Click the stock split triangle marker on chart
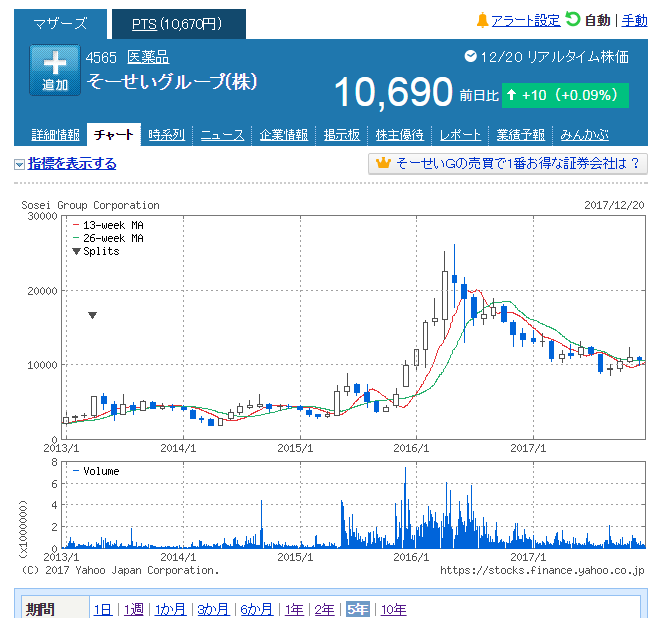The width and height of the screenshot is (657, 618). (93, 315)
